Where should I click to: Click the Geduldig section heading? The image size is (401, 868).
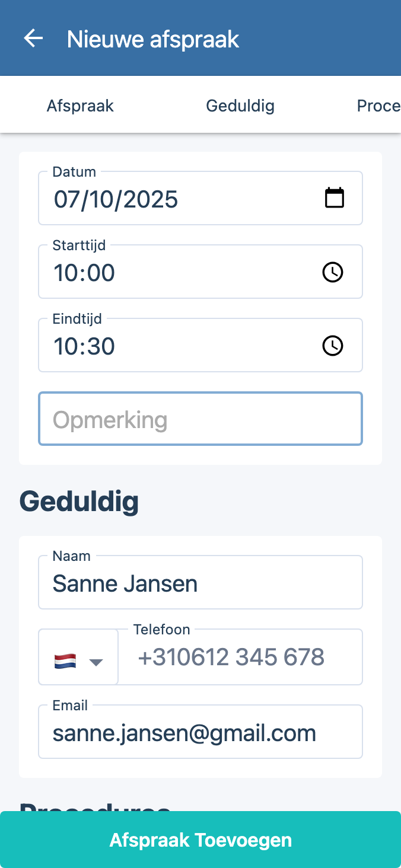[x=79, y=502]
